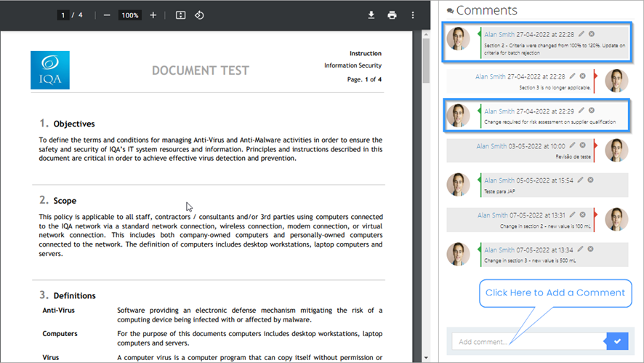Image resolution: width=644 pixels, height=363 pixels.
Task: Edit the 05-05-2022 at 15:54 comment
Action: [580, 180]
